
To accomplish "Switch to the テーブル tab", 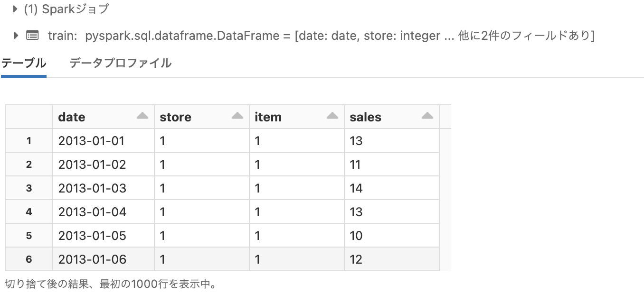I will 23,63.
